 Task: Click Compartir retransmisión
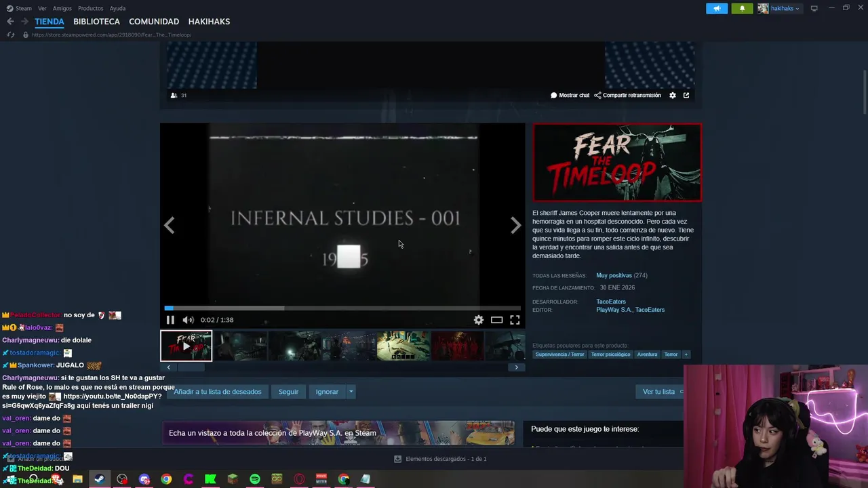pos(627,96)
